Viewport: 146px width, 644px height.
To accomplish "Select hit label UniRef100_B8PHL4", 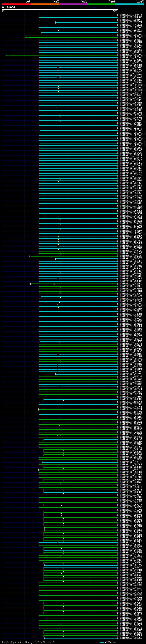I will tap(131, 326).
